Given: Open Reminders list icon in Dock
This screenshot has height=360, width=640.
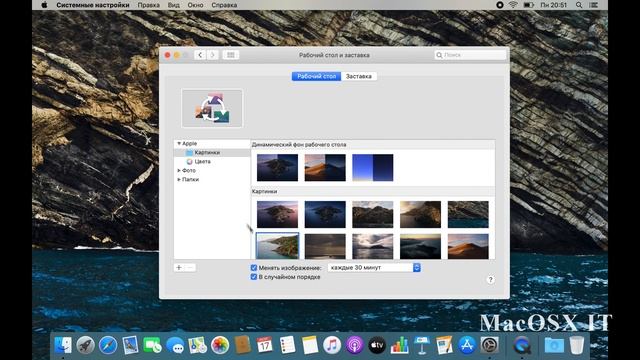Looking at the screenshot, I should click(x=287, y=345).
